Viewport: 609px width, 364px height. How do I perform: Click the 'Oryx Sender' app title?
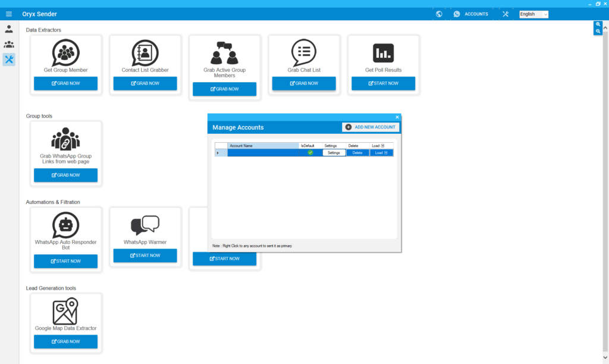click(40, 14)
